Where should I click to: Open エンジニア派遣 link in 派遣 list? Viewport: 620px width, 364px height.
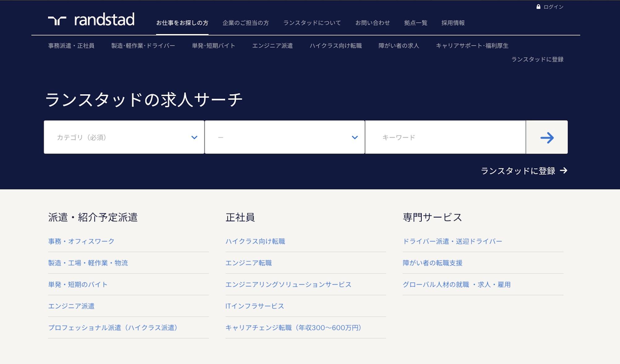pos(71,306)
